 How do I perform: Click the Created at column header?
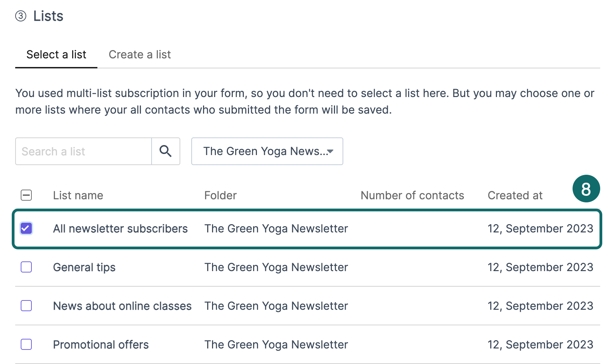point(515,195)
